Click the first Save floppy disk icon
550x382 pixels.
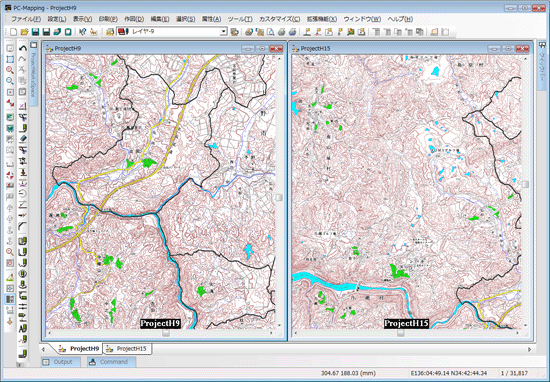[x=35, y=32]
